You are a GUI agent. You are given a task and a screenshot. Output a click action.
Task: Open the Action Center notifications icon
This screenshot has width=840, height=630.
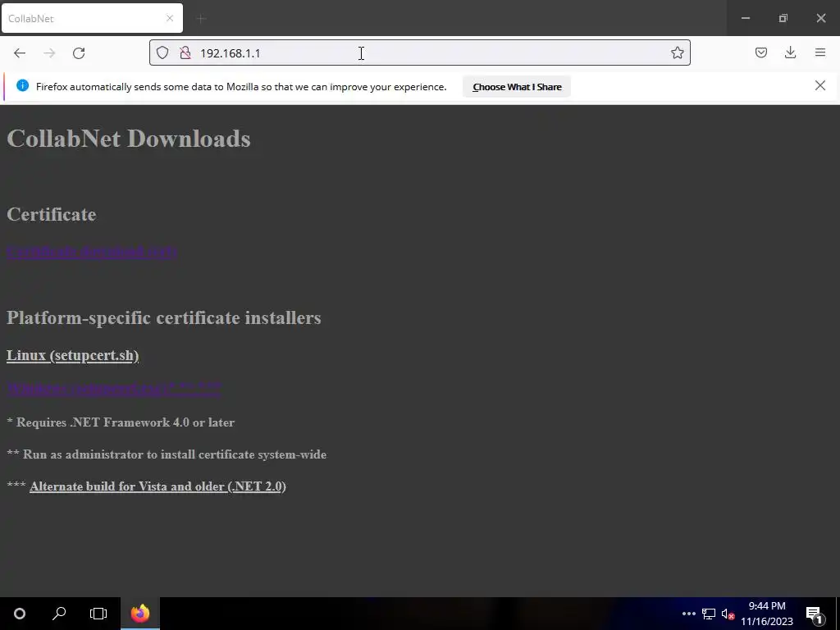click(815, 614)
